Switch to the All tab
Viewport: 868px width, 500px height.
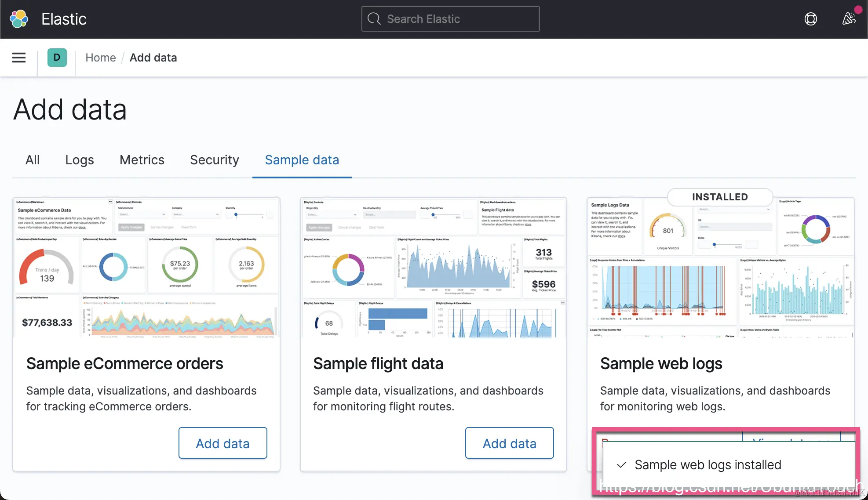click(x=33, y=160)
